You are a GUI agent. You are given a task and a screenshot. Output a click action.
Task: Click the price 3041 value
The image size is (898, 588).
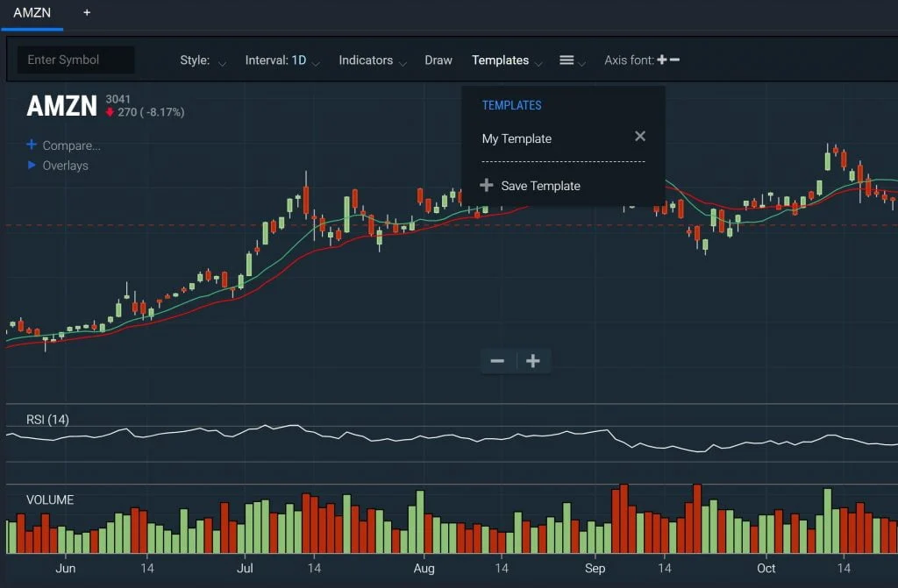point(118,99)
